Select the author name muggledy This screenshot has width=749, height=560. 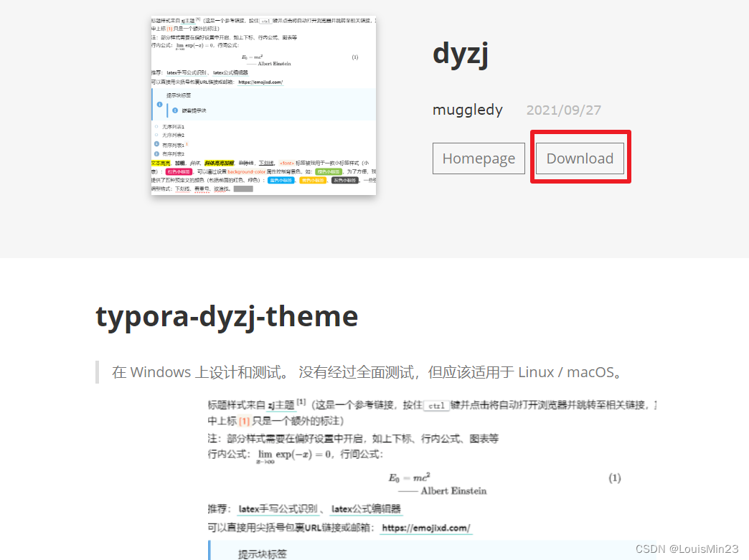point(468,110)
